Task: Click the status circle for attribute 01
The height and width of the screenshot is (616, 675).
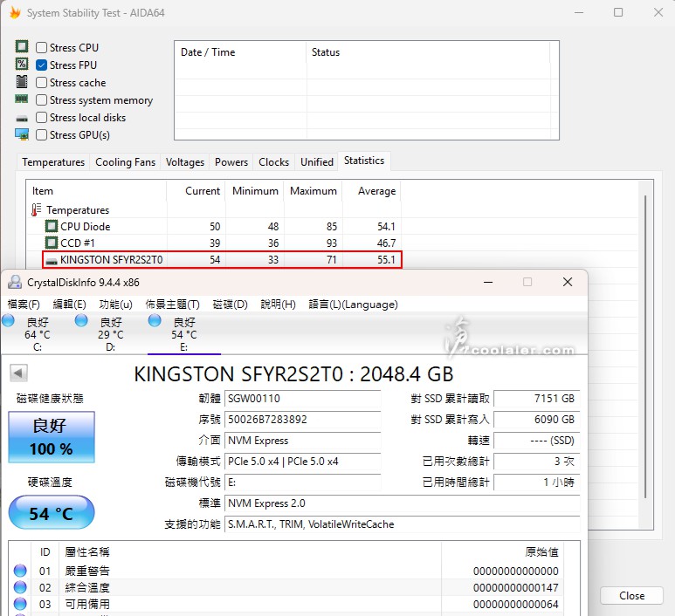Action: click(20, 571)
